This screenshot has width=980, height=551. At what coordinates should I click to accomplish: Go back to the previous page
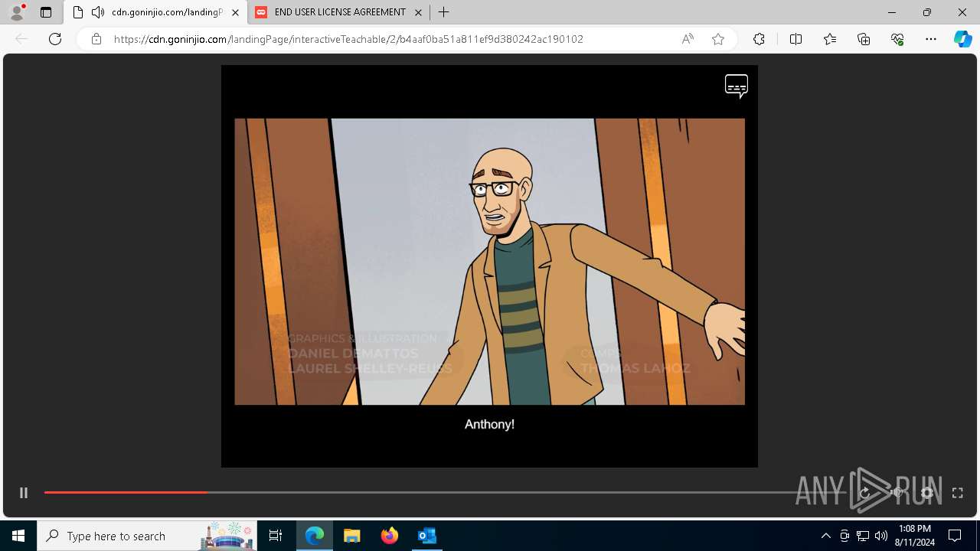click(21, 39)
